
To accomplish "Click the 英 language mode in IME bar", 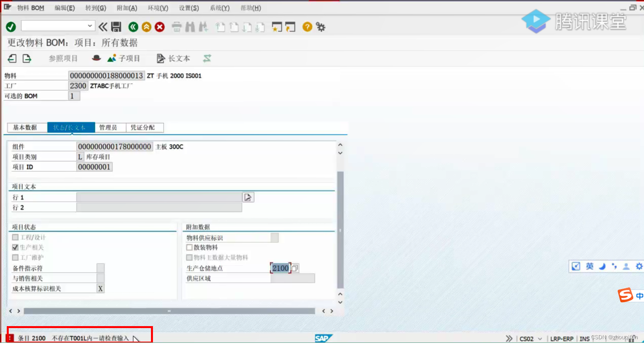I will pos(590,266).
